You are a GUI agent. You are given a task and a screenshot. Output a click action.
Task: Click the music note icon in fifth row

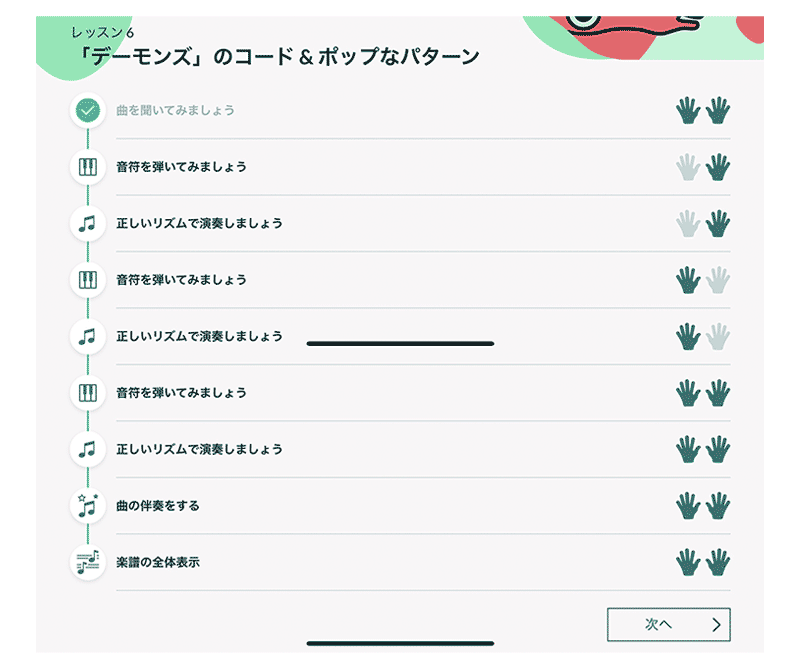pos(88,336)
